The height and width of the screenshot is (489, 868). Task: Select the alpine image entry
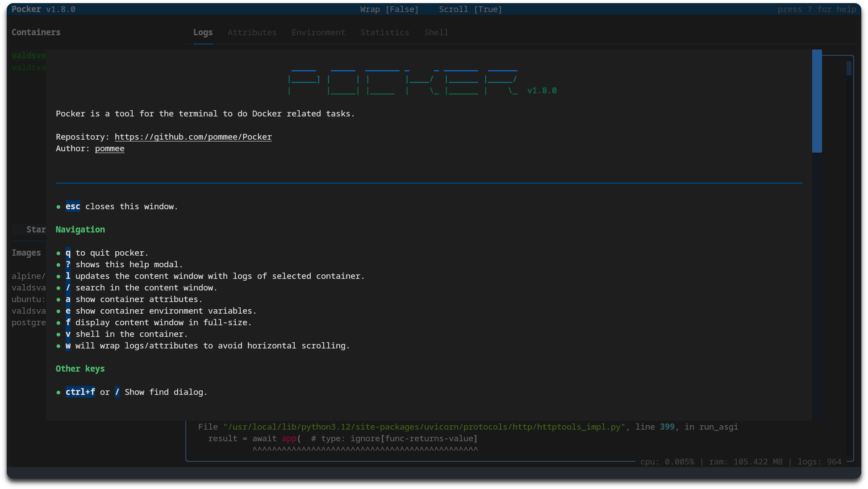(29, 276)
